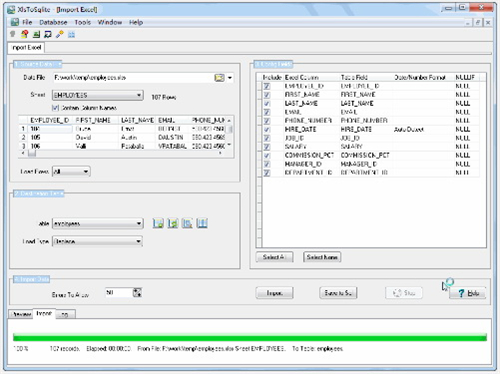This screenshot has height=374, width=500.
Task: Click the LAST_NAME preview column header
Action: [137, 120]
